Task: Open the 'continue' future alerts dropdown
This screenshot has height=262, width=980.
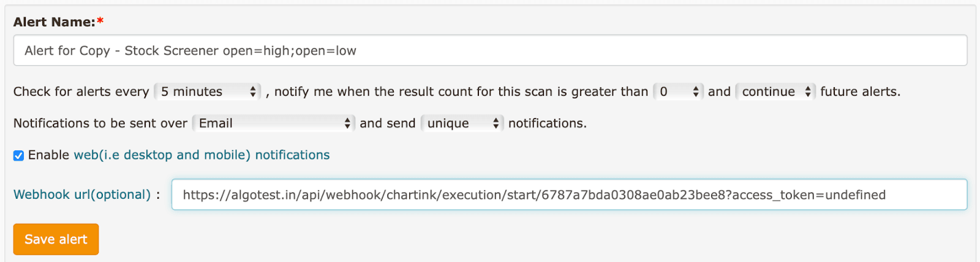Action: (775, 91)
